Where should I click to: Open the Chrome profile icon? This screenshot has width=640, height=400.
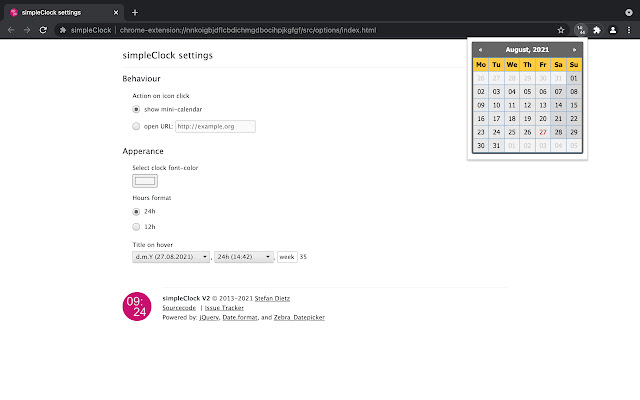(x=612, y=30)
